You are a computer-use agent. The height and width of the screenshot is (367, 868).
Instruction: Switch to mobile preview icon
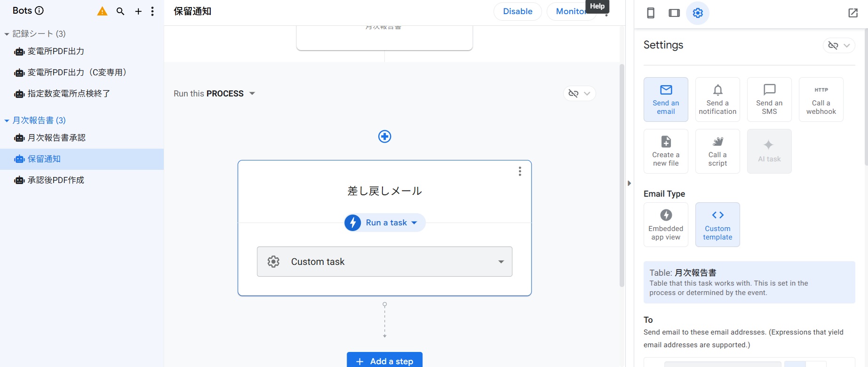(651, 13)
